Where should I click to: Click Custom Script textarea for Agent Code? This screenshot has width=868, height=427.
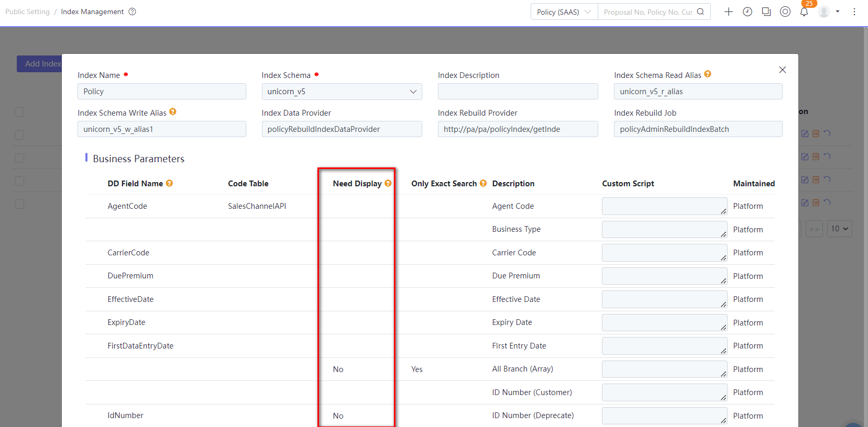click(x=664, y=206)
